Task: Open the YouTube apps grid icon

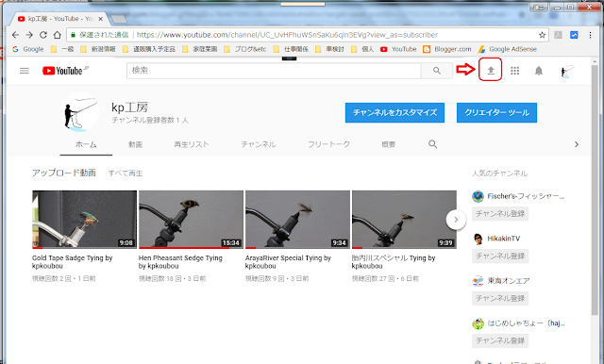Action: [x=514, y=71]
